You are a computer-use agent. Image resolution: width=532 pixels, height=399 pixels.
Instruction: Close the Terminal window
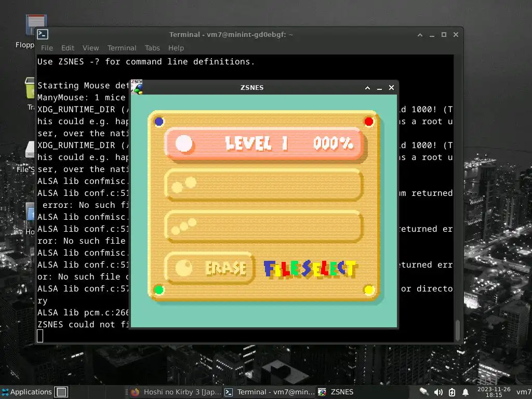pos(456,35)
